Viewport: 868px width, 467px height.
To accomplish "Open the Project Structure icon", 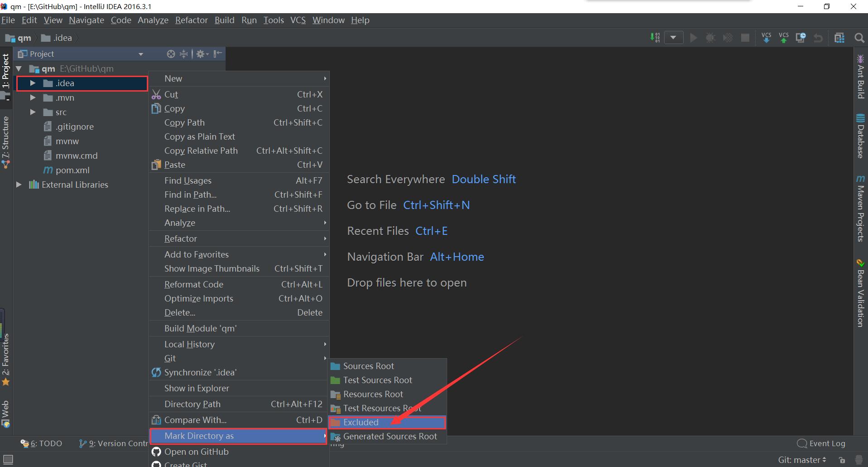I will click(x=839, y=38).
